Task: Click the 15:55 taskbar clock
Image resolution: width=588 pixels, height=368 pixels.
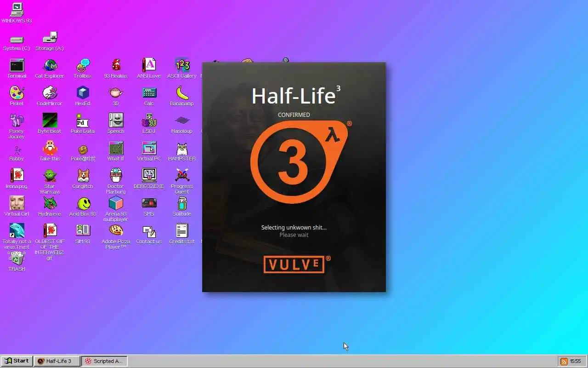Action: tap(576, 362)
